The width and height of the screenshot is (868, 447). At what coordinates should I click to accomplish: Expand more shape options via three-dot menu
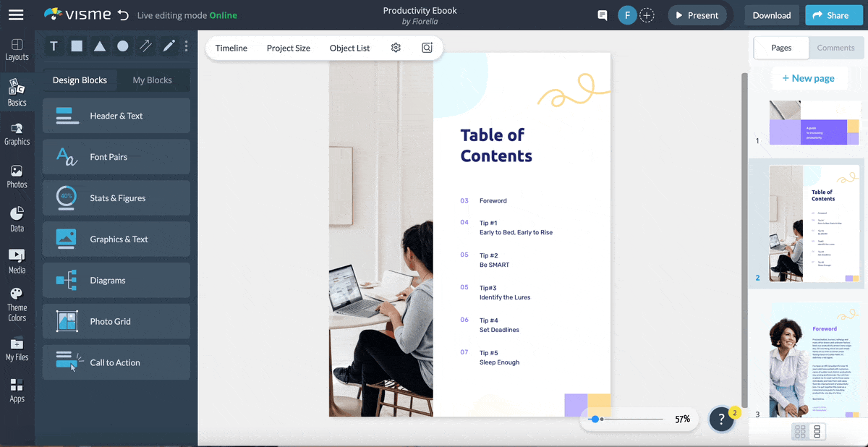point(186,46)
